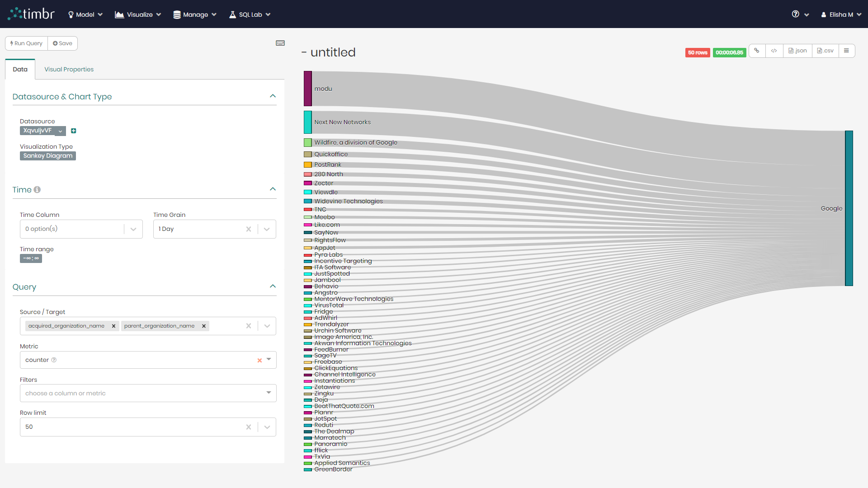Click the copy link icon button
Viewport: 868px width, 488px height.
(x=757, y=51)
